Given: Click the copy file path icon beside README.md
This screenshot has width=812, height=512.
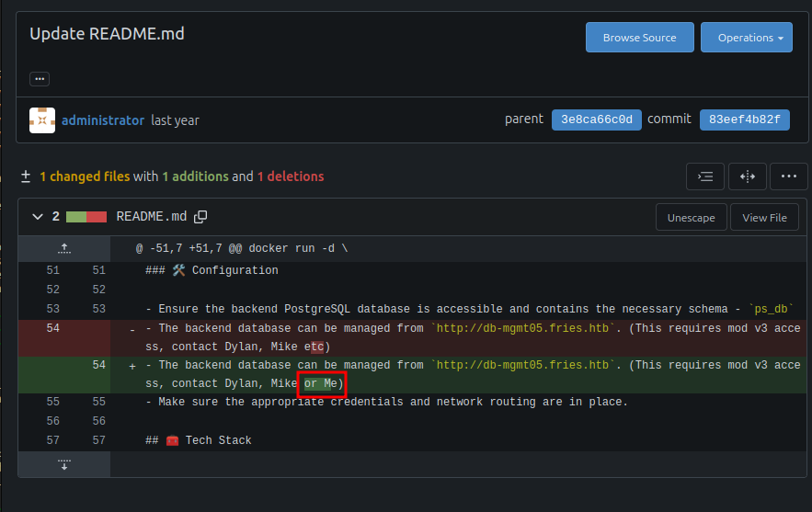Looking at the screenshot, I should tap(200, 217).
